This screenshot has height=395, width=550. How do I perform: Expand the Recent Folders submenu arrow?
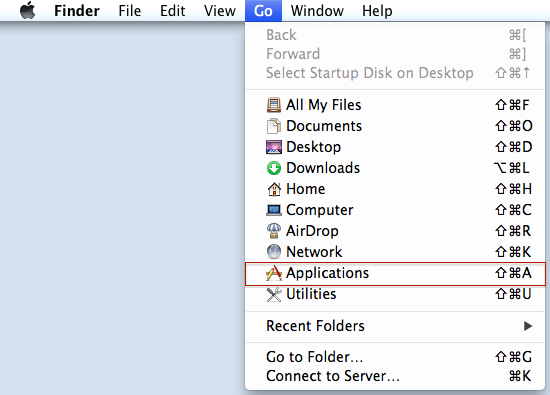pyautogui.click(x=528, y=326)
